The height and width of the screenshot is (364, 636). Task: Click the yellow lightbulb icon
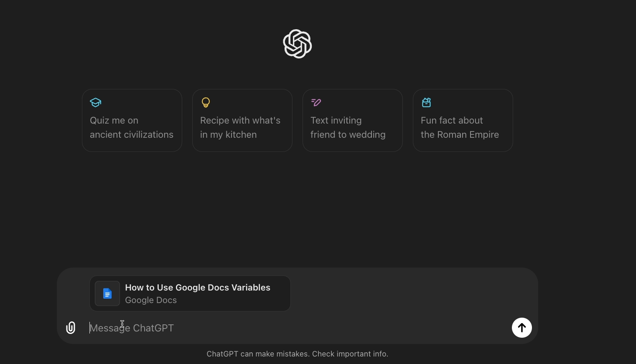point(206,102)
